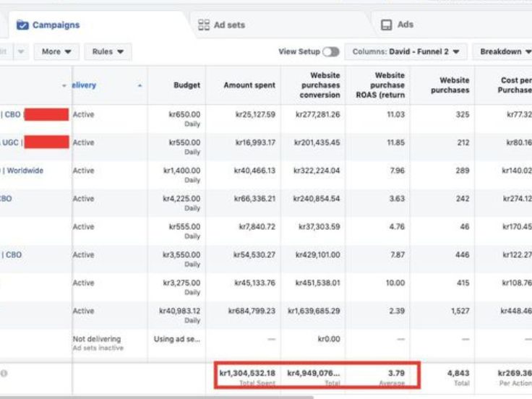Open the More dropdown menu

(56, 52)
